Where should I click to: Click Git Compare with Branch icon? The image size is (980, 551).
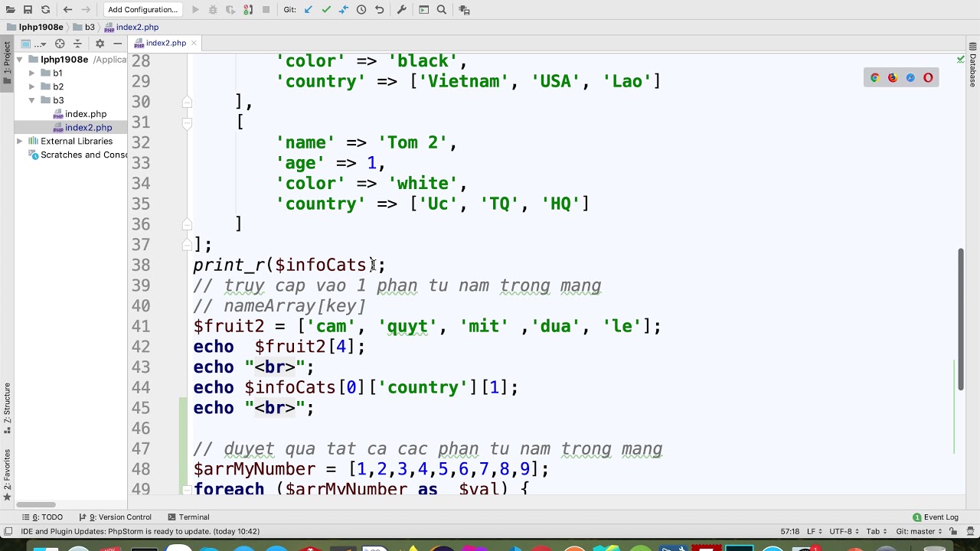[x=344, y=10]
